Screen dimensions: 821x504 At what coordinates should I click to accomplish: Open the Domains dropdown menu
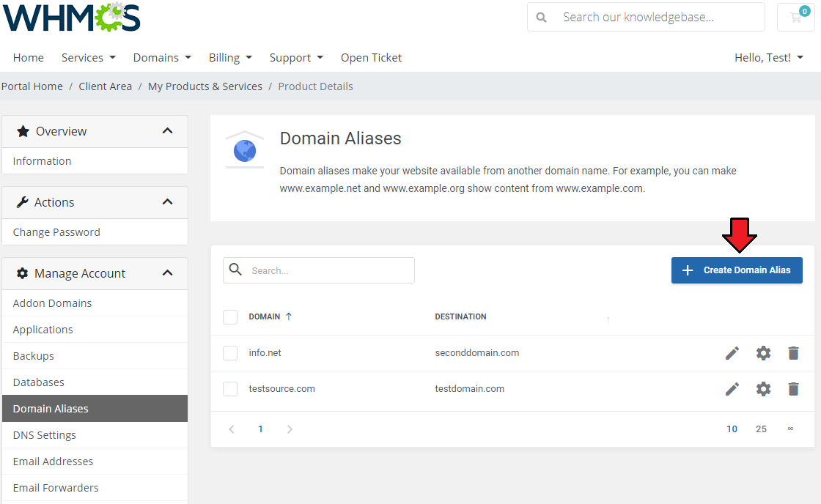[162, 58]
